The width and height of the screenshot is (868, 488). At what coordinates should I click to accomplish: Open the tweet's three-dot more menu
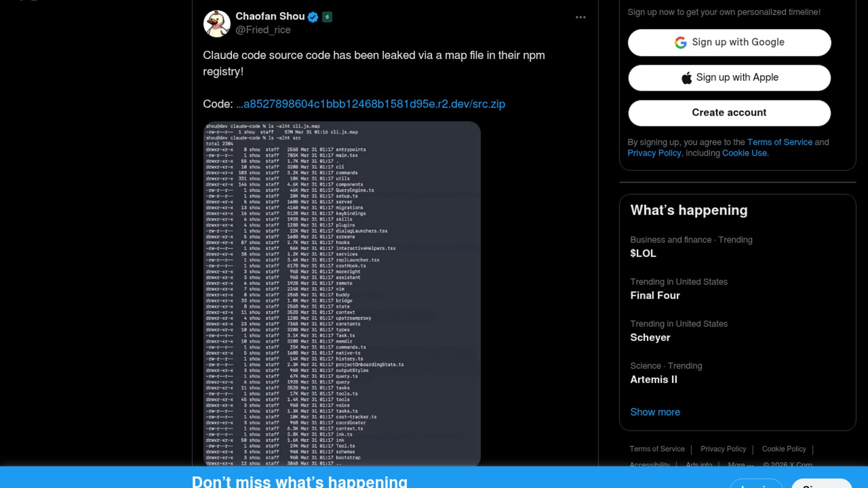(x=580, y=17)
